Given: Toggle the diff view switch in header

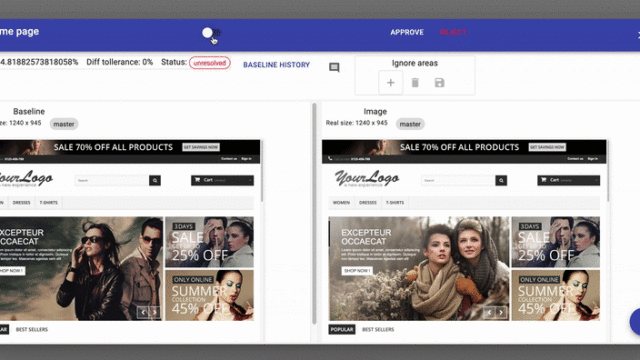Looking at the screenshot, I should [x=211, y=33].
